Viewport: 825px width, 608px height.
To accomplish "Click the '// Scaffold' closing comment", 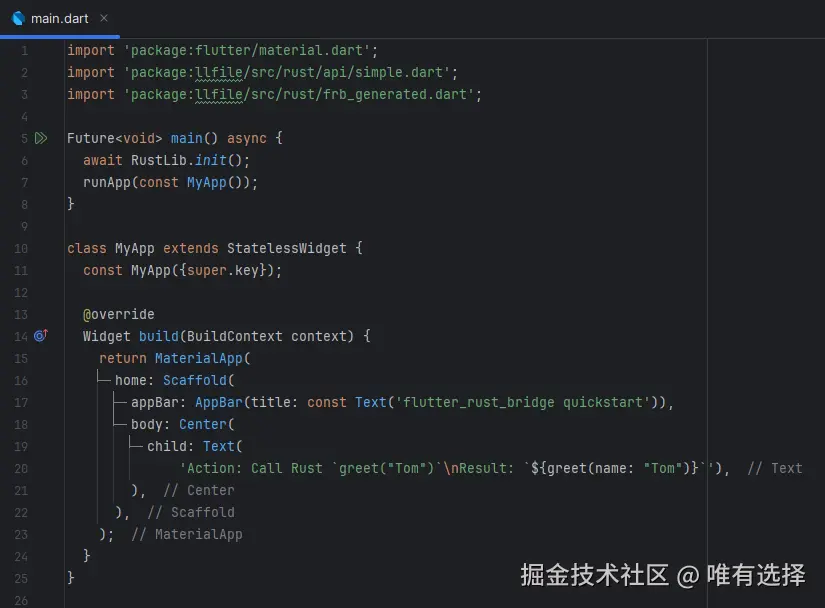I will click(x=191, y=512).
